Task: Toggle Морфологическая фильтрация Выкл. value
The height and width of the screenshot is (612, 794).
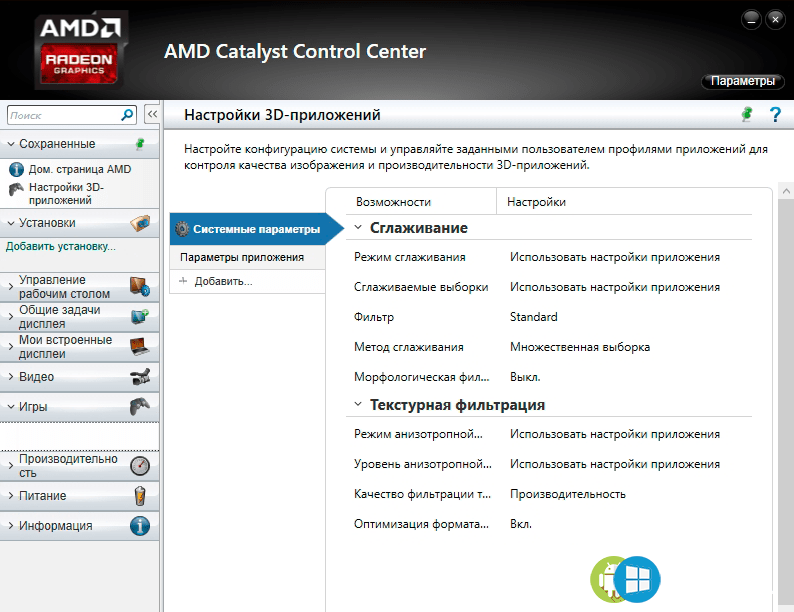Action: pyautogui.click(x=525, y=377)
